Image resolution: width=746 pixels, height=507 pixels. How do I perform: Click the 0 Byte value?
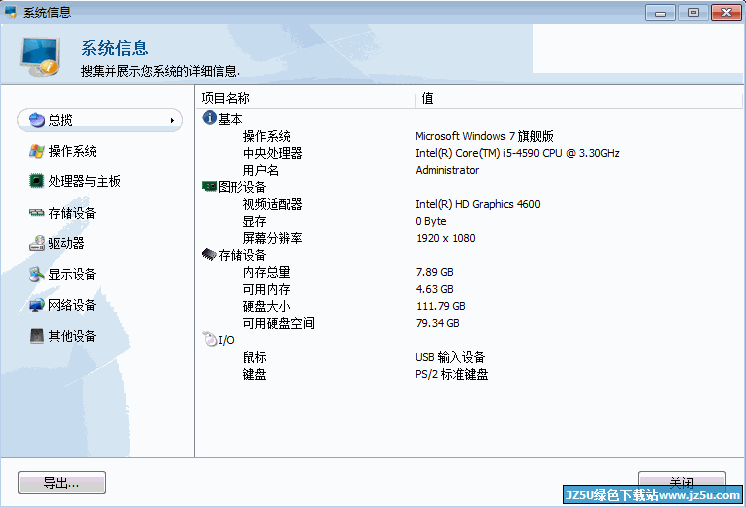[431, 221]
